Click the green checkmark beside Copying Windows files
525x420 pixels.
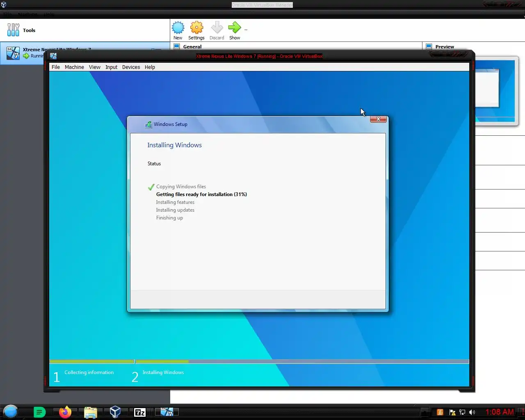pyautogui.click(x=151, y=187)
